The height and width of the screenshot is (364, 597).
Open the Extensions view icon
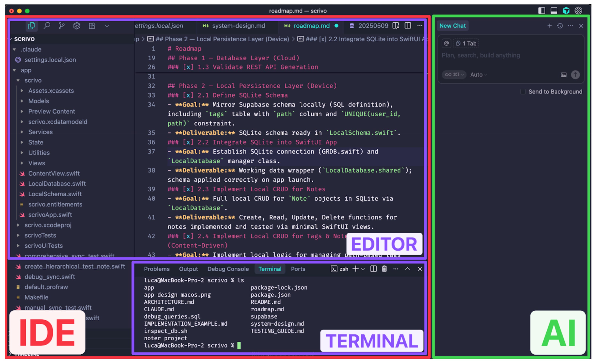click(x=92, y=26)
